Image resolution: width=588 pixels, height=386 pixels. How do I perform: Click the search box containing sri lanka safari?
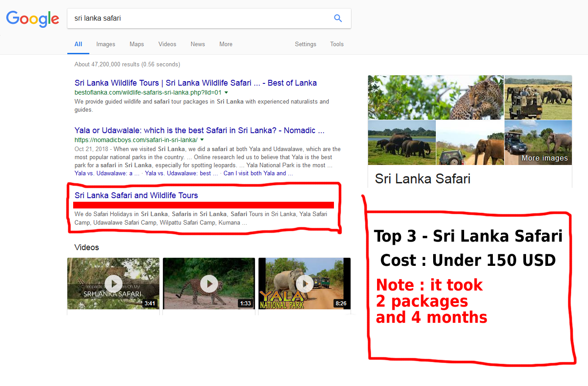[197, 18]
